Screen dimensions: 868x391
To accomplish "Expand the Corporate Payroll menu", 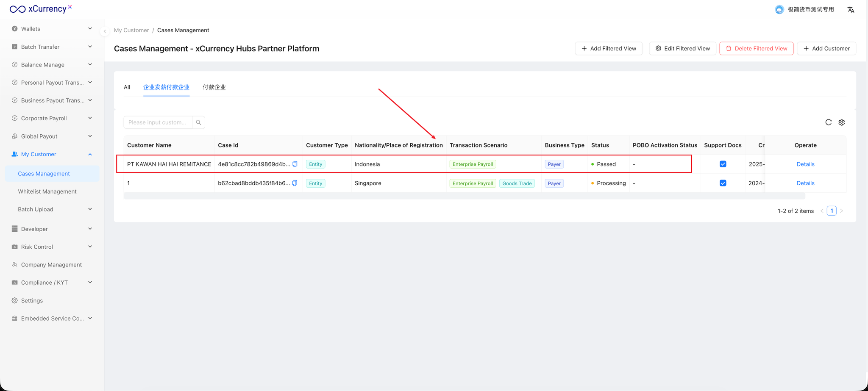I will (x=52, y=118).
